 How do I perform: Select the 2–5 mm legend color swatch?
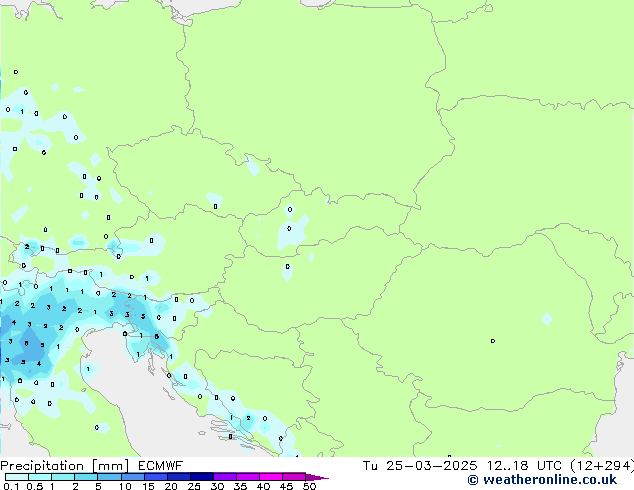(x=86, y=477)
